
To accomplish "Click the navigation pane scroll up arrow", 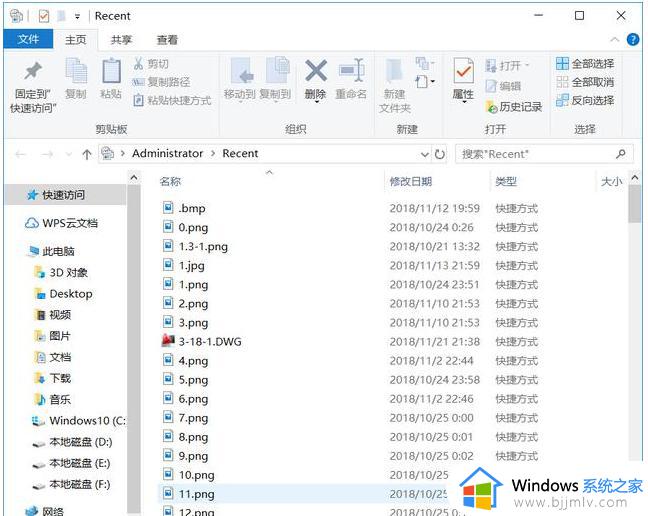I will (x=134, y=178).
